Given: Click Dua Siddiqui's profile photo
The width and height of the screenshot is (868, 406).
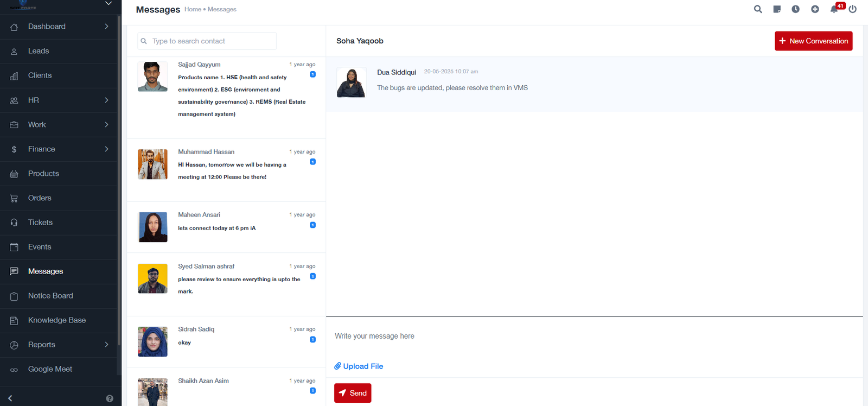Looking at the screenshot, I should coord(351,83).
